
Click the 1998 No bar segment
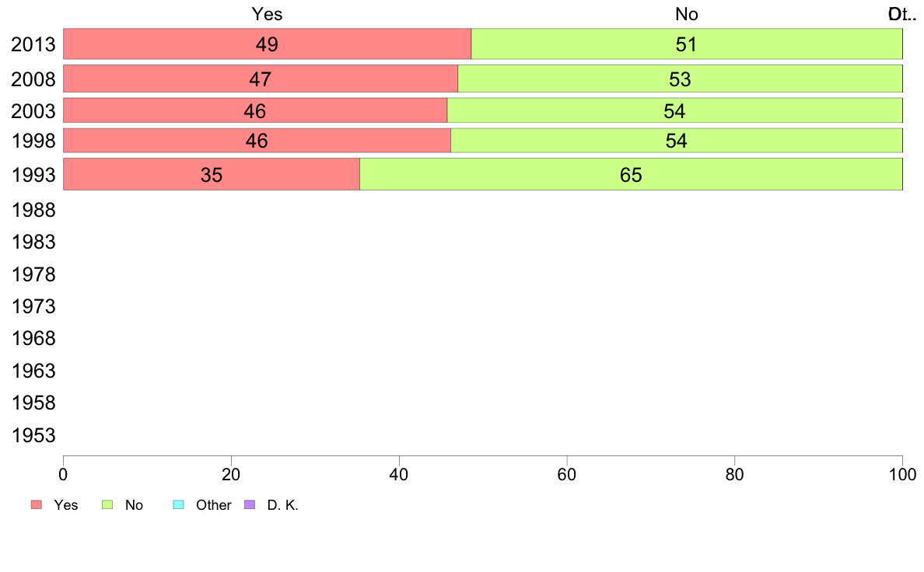tap(677, 141)
